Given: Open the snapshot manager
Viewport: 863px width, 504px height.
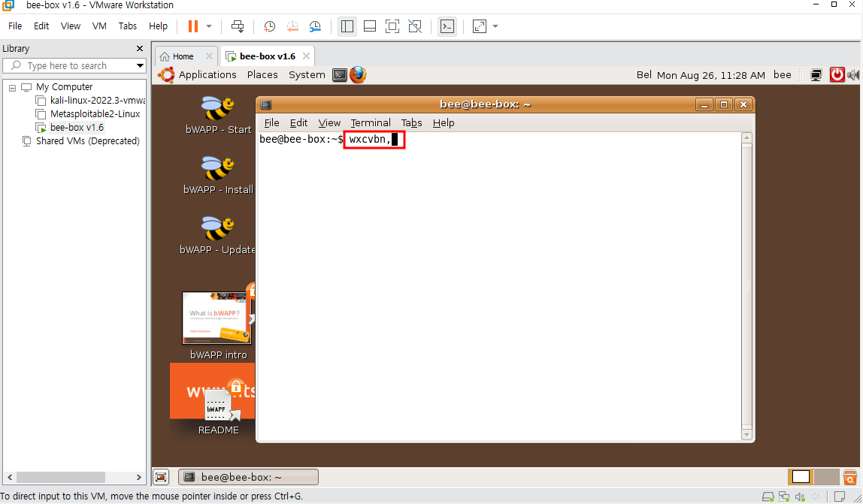Looking at the screenshot, I should (315, 26).
